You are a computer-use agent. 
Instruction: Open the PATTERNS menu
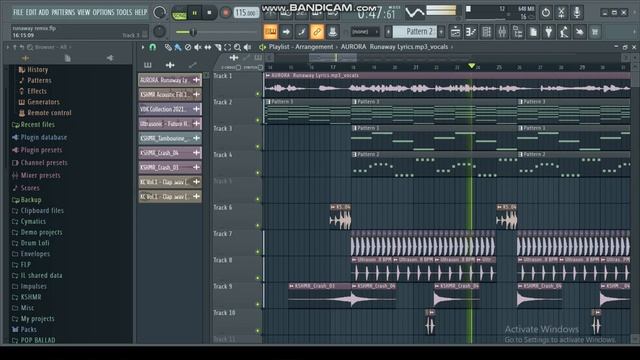pos(63,12)
